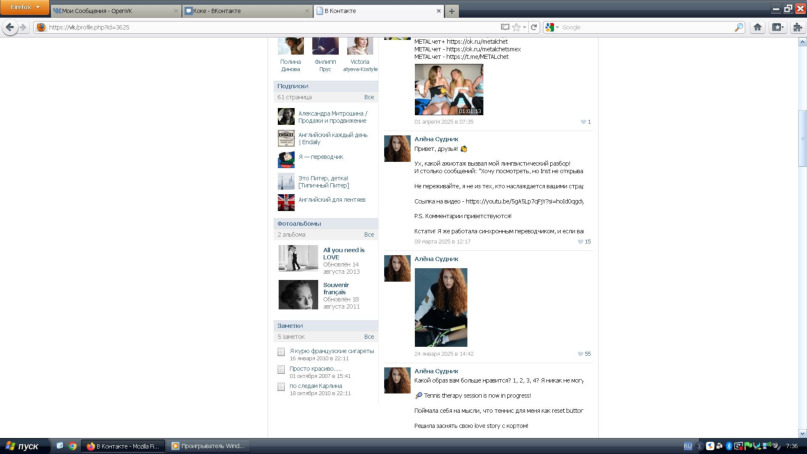The image size is (807, 454).
Task: Click the British flag group avatar
Action: tap(286, 203)
